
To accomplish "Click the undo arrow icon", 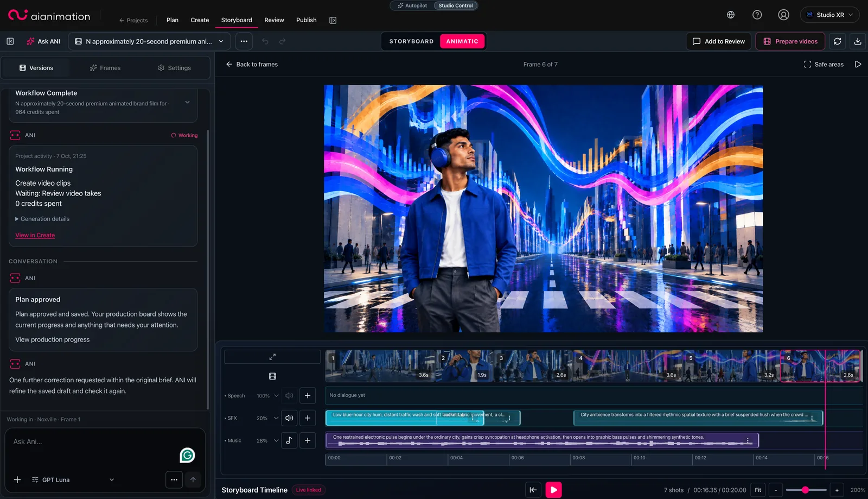I will pos(265,41).
